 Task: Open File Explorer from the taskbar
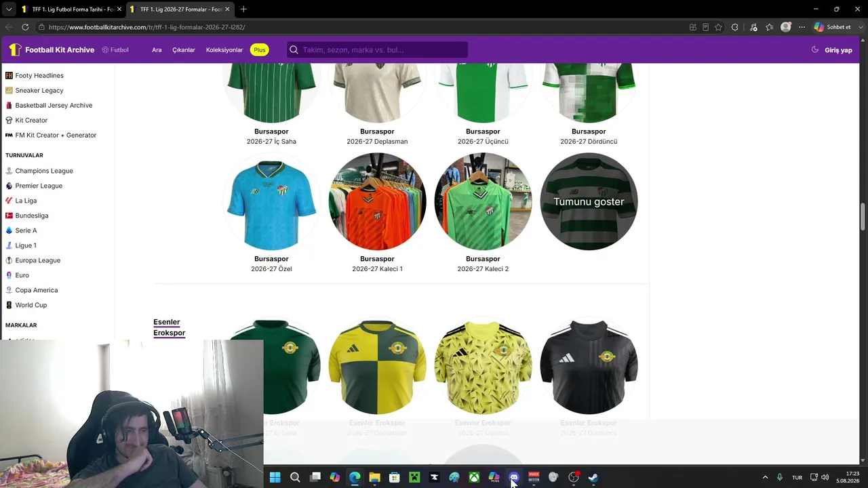tap(374, 478)
